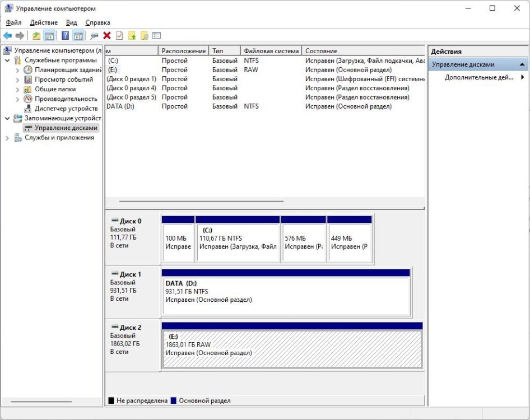Toggle the console tree pane button
Screen dimensions: 530x420
[49, 36]
